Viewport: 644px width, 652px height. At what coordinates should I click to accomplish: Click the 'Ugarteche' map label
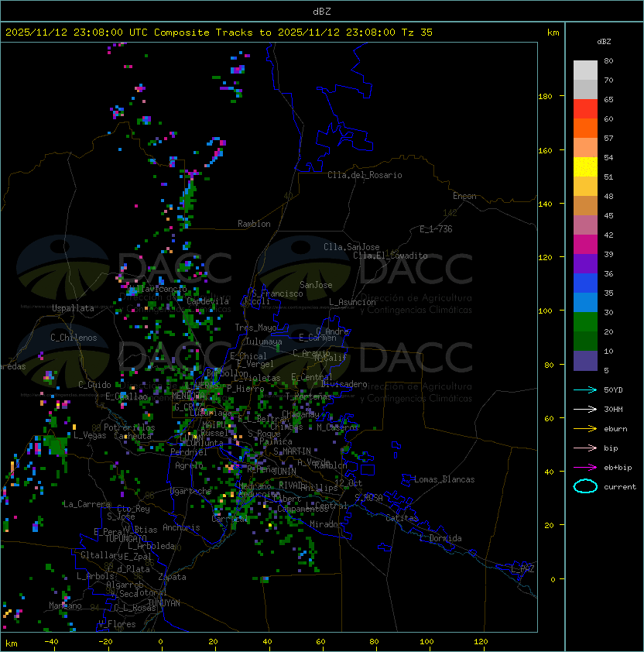[190, 491]
